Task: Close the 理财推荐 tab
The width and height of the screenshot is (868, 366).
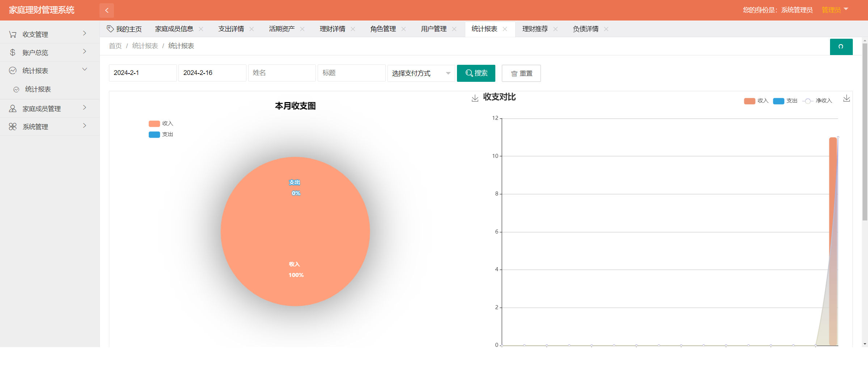Action: [x=556, y=29]
